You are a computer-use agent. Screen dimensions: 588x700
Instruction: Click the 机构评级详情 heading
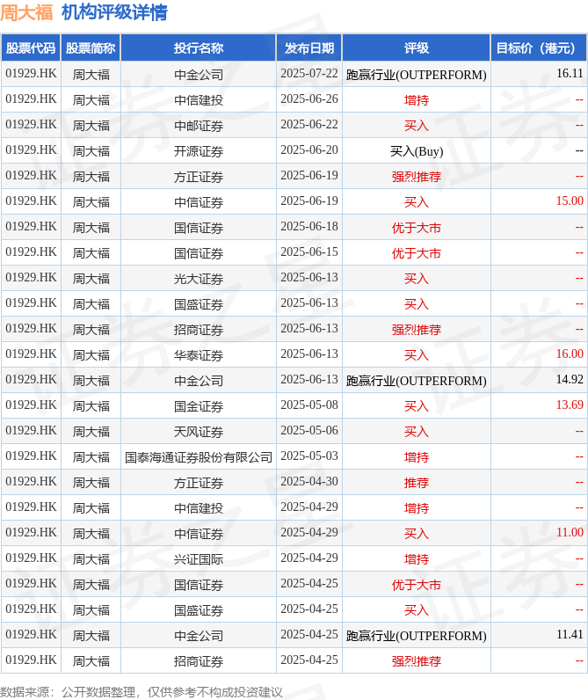pos(114,12)
